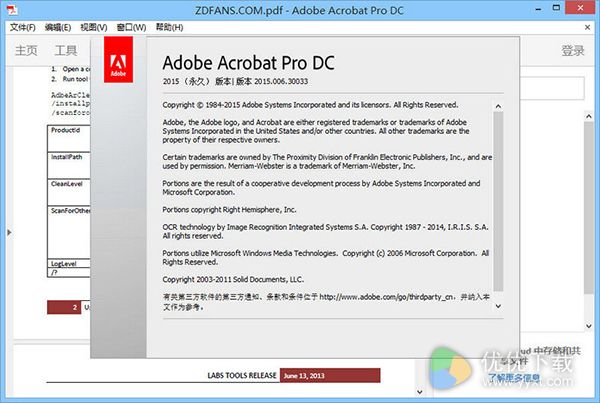Click document scrollbar down arrow on right
600x403 pixels.
click(x=589, y=326)
